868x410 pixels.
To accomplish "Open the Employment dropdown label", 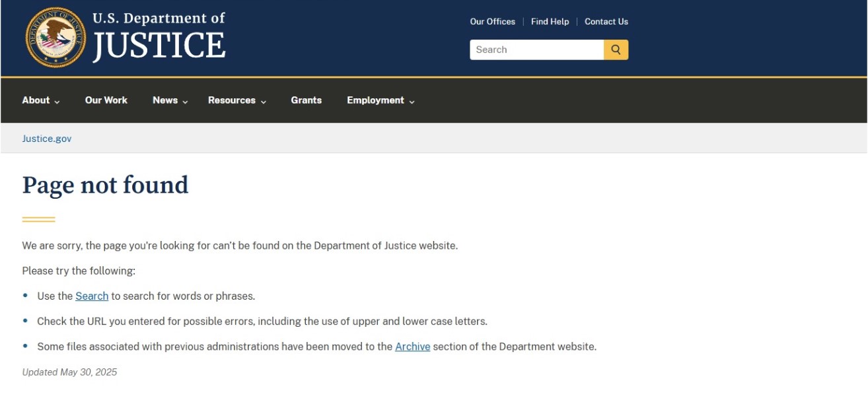I will point(375,100).
